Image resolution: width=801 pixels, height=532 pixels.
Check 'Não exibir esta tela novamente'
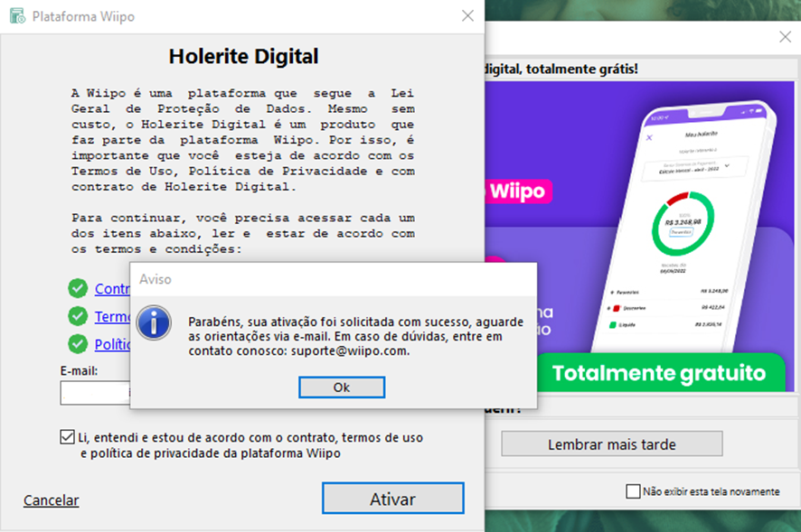633,491
